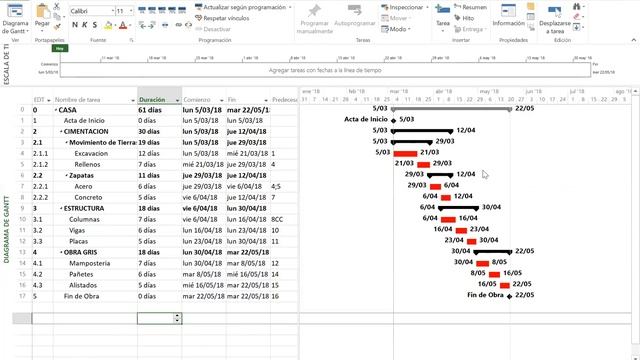Click the red Excavacion Gantt bar
Image resolution: width=640 pixels, height=360 pixels.
click(405, 154)
